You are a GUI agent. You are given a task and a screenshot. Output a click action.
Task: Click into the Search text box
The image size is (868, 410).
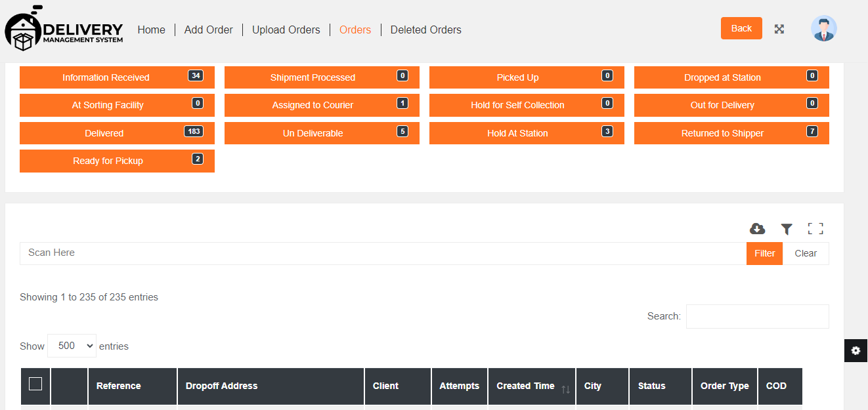757,316
